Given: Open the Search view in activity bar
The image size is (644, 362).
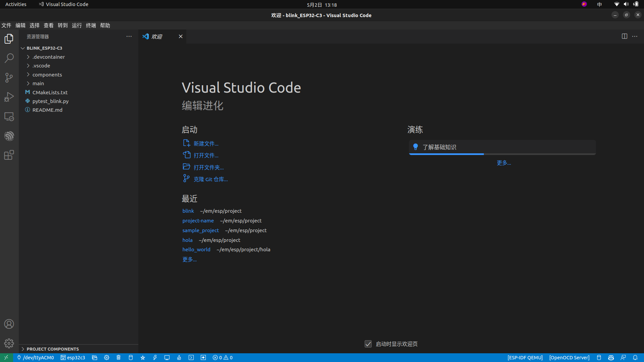Looking at the screenshot, I should [9, 58].
